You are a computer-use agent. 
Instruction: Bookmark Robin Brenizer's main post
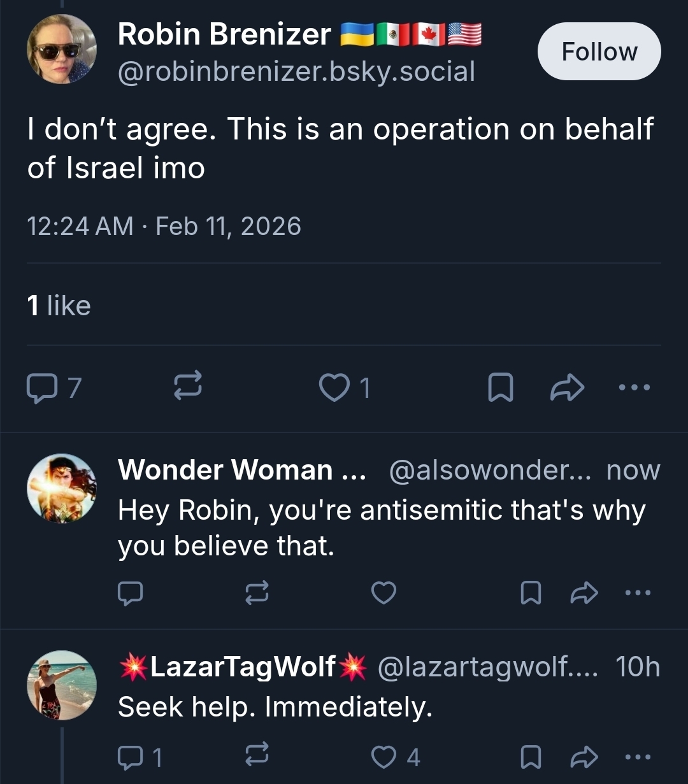(500, 387)
